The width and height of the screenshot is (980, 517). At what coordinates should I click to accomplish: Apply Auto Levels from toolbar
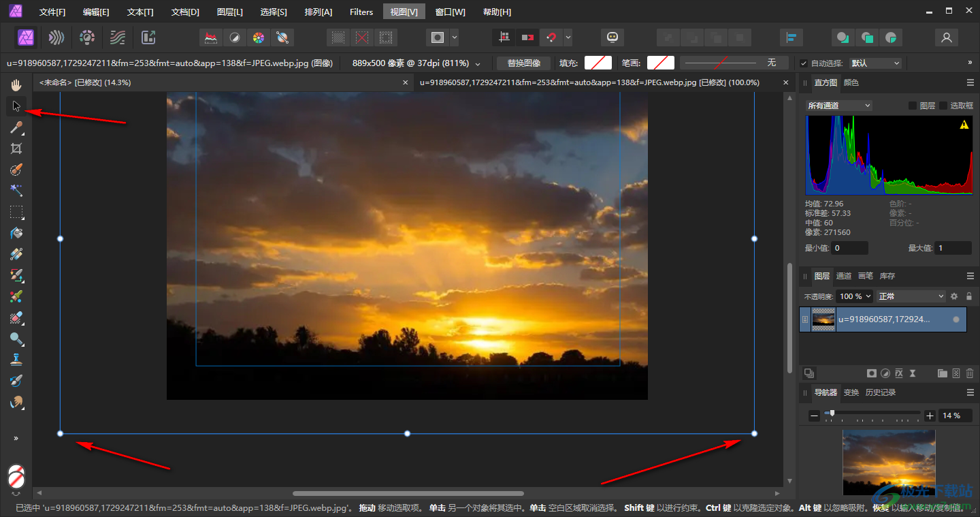(212, 37)
